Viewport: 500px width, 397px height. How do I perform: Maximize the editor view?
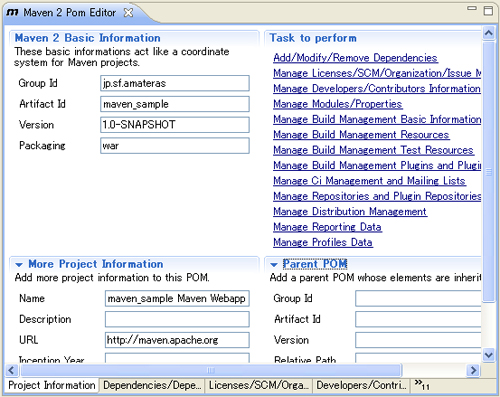(488, 10)
